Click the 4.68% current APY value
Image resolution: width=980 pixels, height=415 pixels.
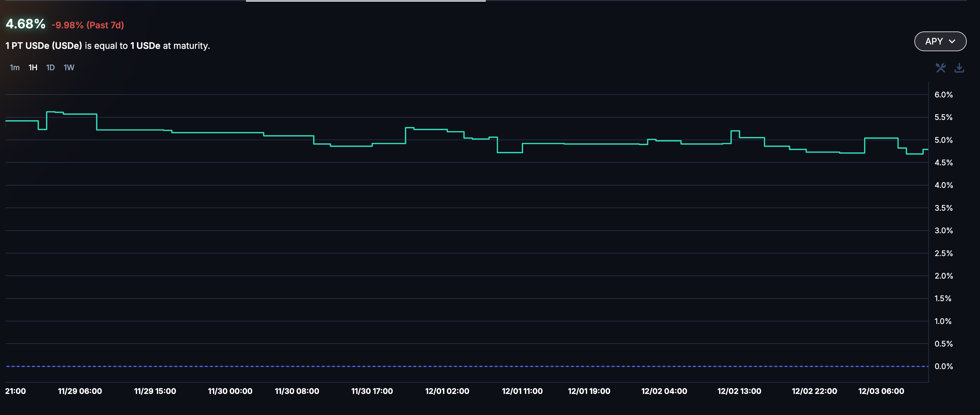coord(25,24)
